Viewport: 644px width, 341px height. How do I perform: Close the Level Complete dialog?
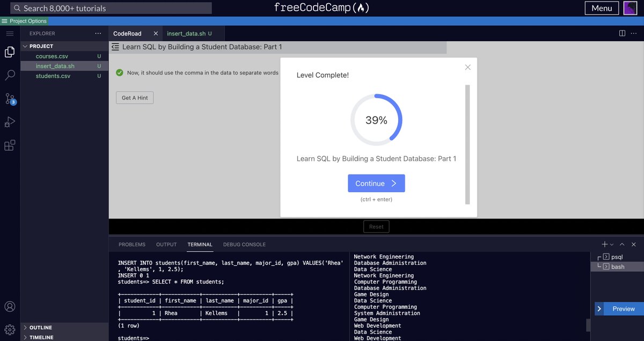click(x=467, y=67)
